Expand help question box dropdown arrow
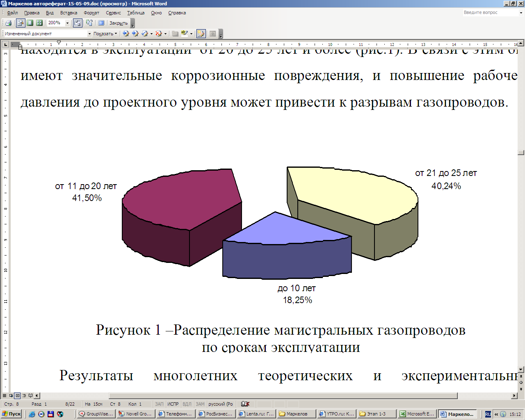 [x=521, y=13]
